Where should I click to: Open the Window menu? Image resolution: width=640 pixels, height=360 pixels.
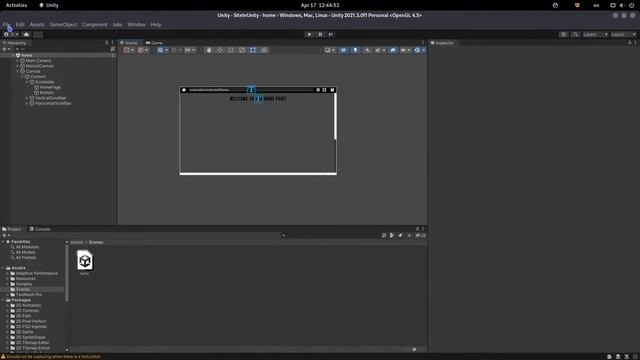pyautogui.click(x=136, y=24)
